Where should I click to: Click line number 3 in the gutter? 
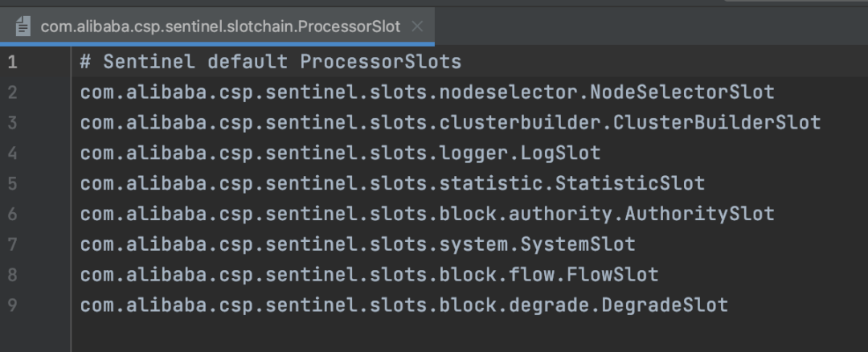pos(12,122)
